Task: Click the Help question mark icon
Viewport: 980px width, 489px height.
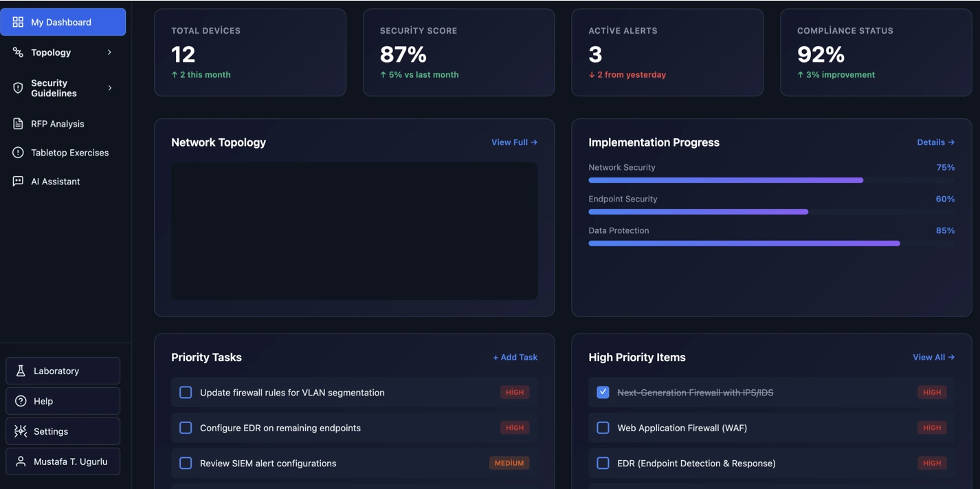Action: point(21,401)
